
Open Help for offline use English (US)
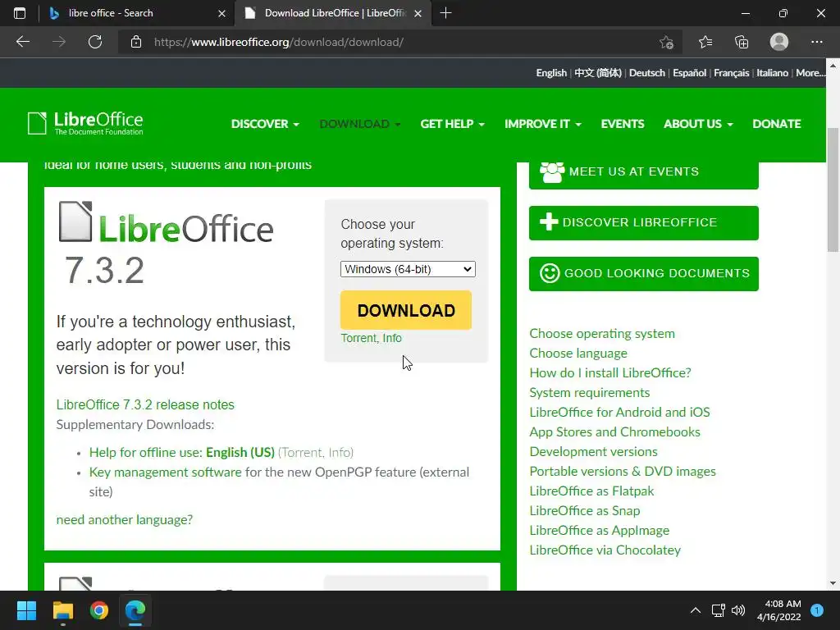coord(181,452)
